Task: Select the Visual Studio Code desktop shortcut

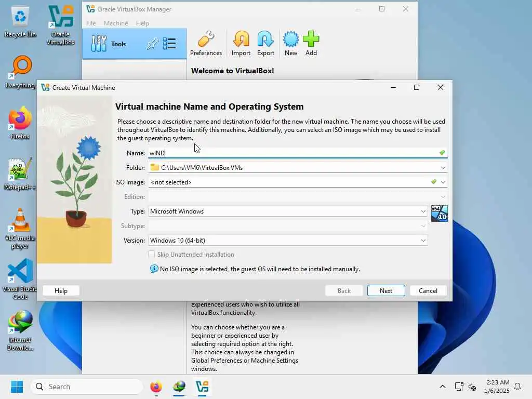Action: tap(20, 279)
